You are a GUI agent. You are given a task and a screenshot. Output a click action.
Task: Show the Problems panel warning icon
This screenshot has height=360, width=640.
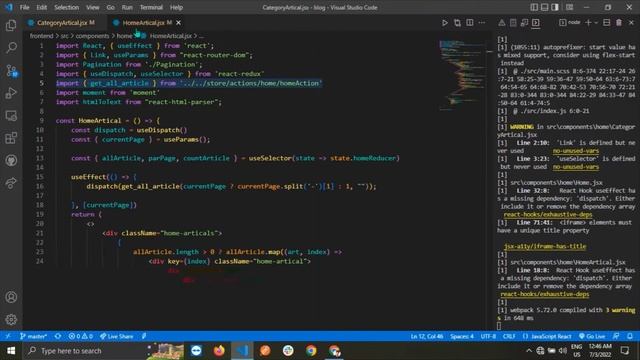pos(502,23)
